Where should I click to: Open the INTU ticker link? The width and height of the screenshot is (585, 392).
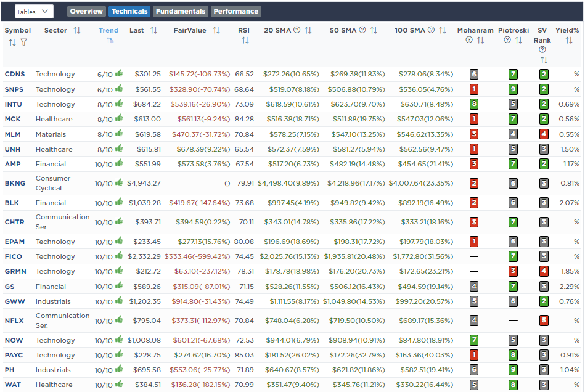14,104
